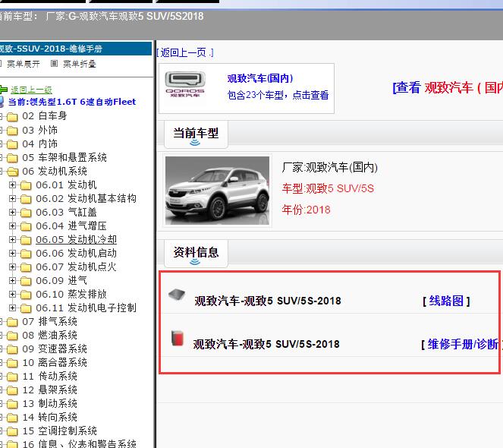Click the 返回上一级 link in sidebar

(x=31, y=90)
